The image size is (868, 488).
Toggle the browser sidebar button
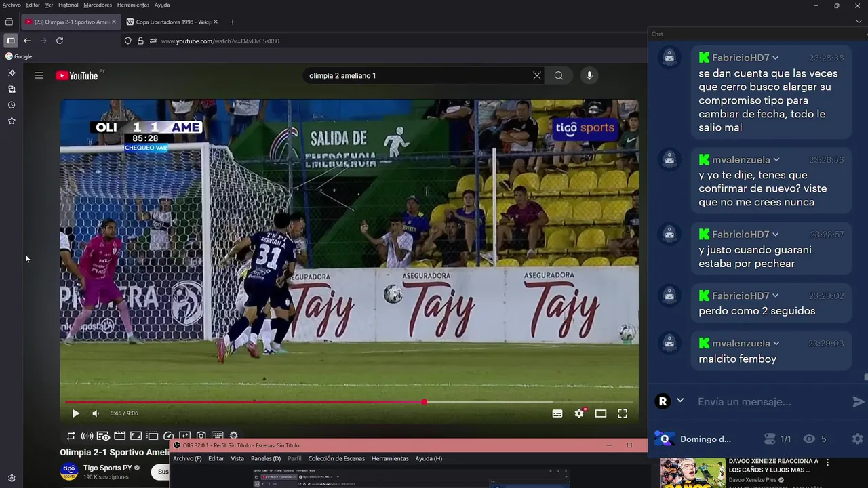click(10, 41)
